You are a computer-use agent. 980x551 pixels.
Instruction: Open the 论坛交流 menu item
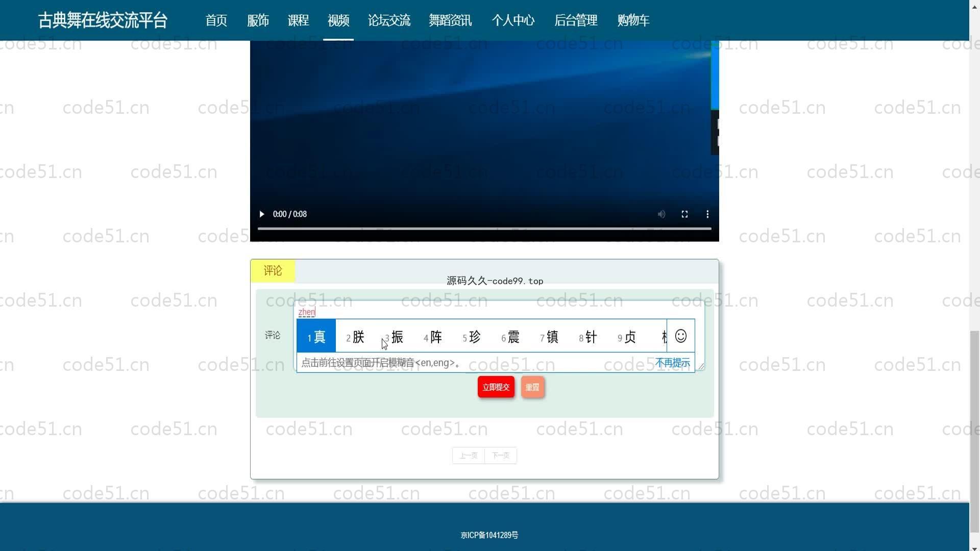pos(389,20)
